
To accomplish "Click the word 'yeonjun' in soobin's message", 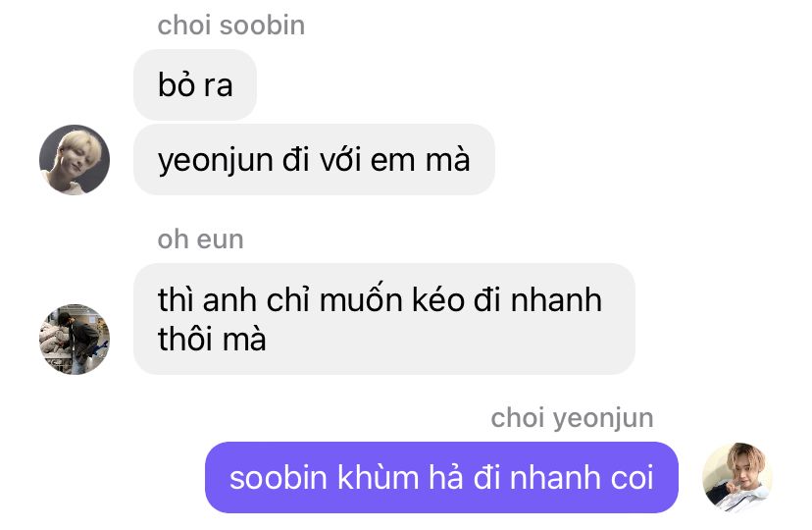I will 216,161.
